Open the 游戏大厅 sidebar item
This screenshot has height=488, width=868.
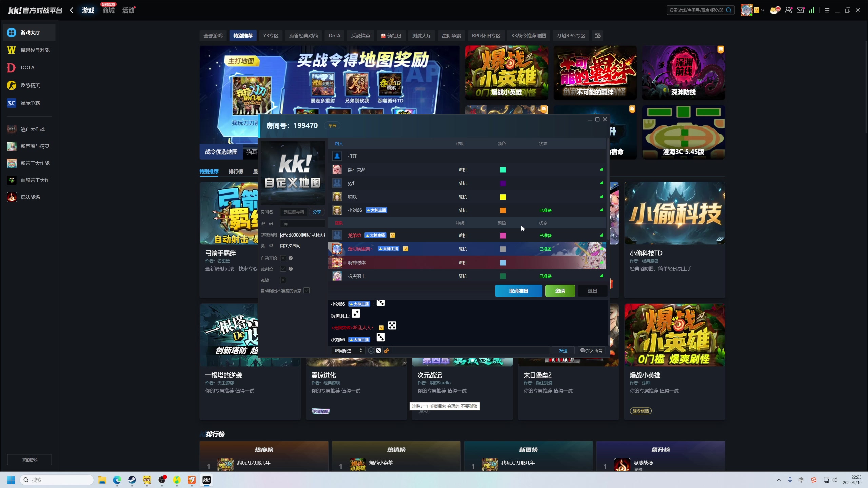(29, 33)
